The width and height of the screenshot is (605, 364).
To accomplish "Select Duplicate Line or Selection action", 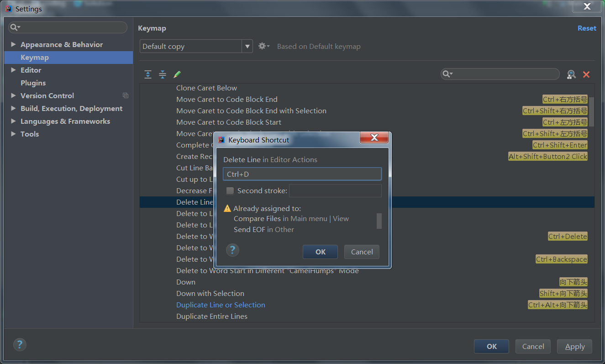I will click(221, 305).
